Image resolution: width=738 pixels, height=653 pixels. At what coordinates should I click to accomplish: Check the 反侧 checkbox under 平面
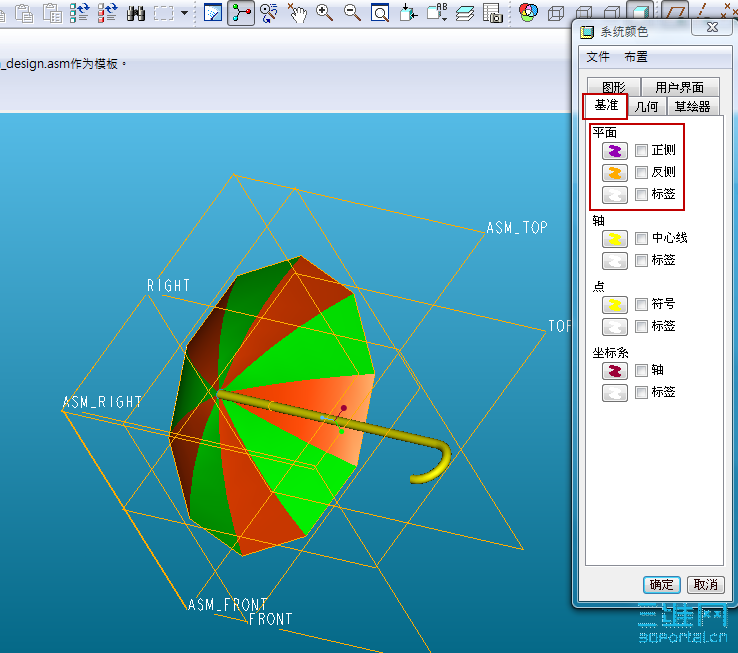pyautogui.click(x=641, y=172)
